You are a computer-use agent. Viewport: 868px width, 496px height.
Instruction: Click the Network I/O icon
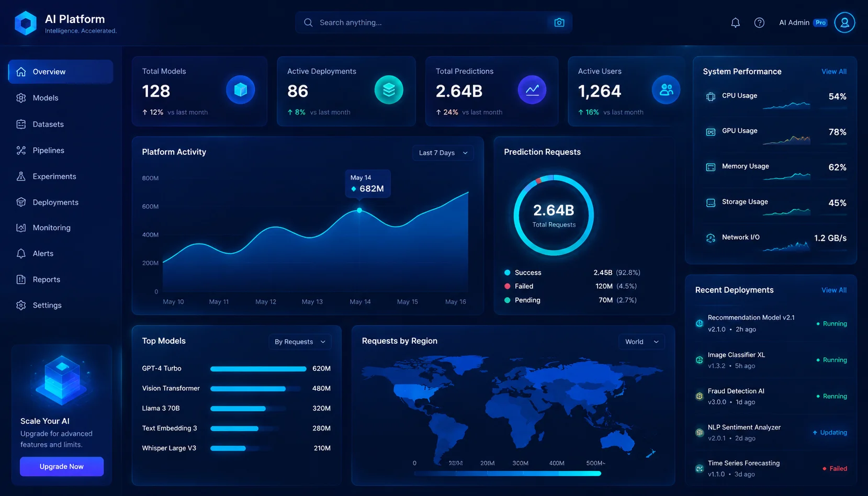[711, 238]
